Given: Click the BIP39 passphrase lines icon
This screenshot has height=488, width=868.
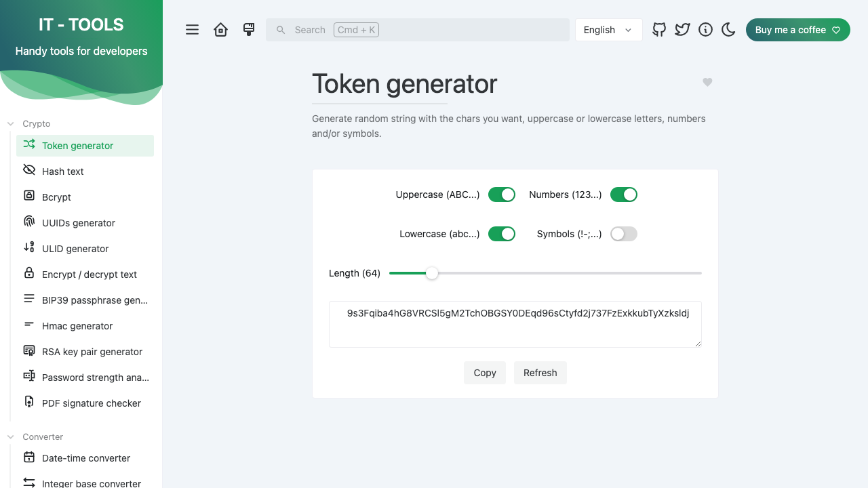Looking at the screenshot, I should 29,299.
